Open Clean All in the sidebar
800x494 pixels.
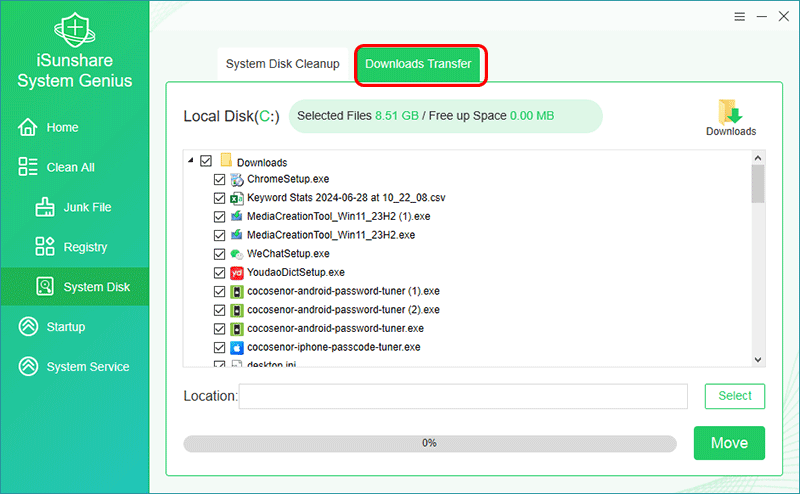pos(74,167)
